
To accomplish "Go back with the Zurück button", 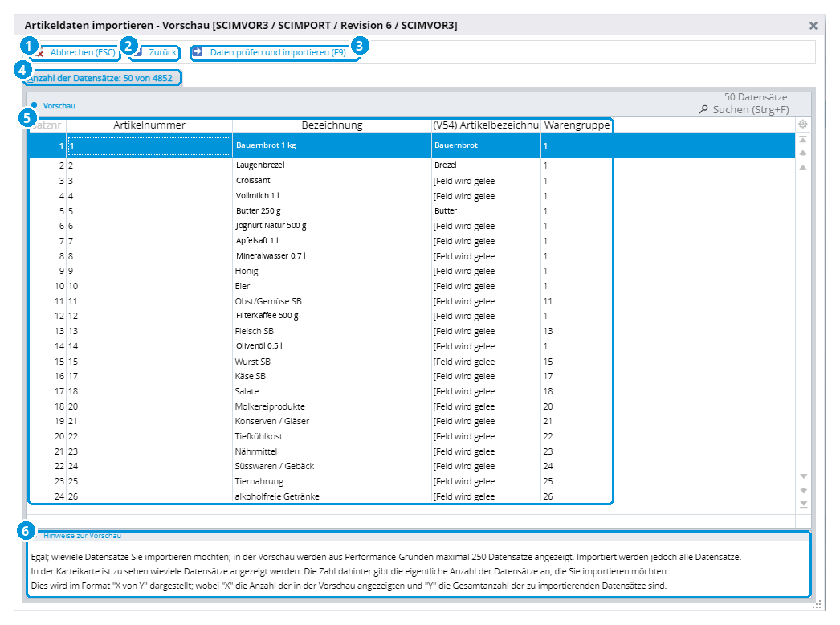I will click(156, 52).
